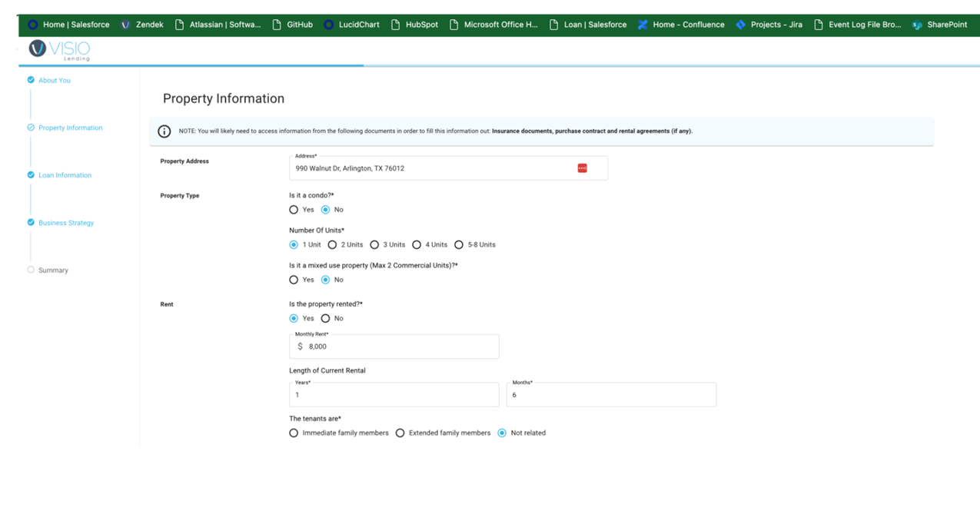The image size is (980, 511).
Task: Click the Summary step circle icon
Action: click(31, 270)
